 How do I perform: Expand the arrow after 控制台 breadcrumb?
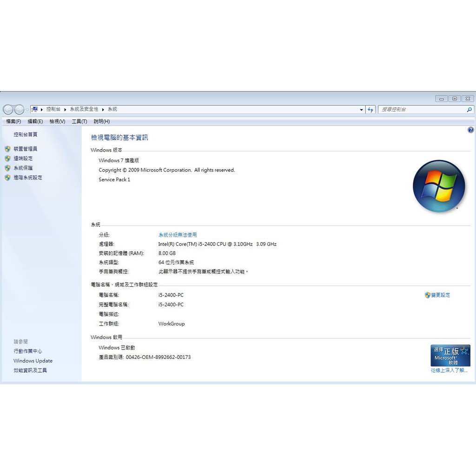point(65,109)
